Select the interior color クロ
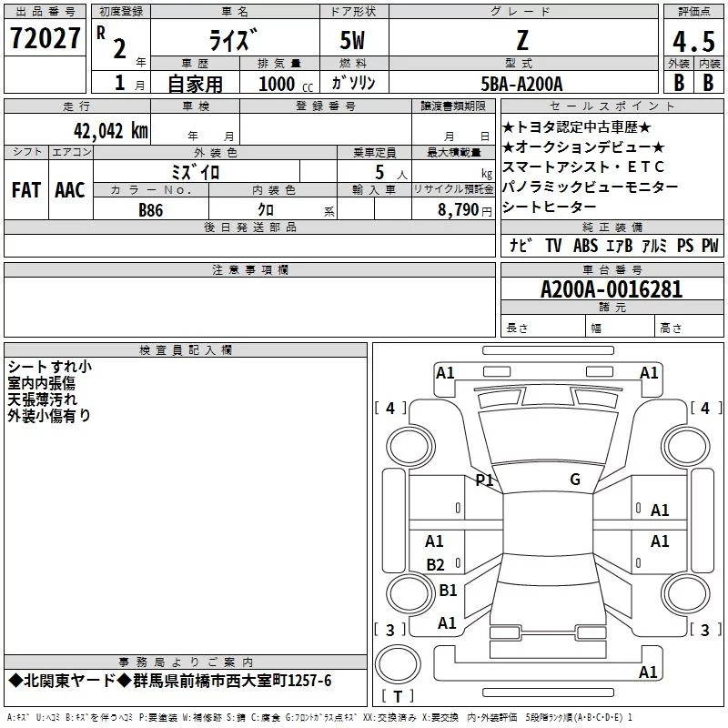Image resolution: width=728 pixels, height=728 pixels. 266,210
